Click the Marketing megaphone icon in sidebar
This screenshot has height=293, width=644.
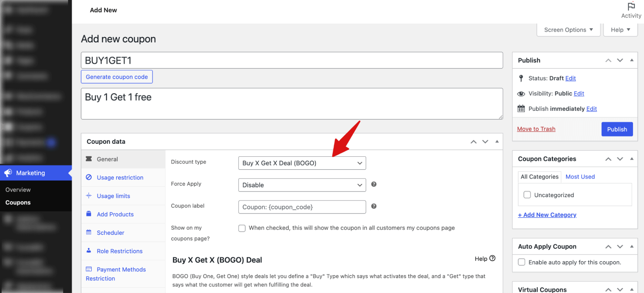[x=8, y=173]
